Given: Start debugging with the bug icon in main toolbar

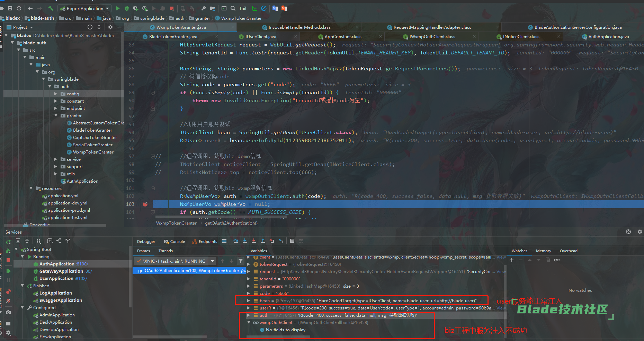Looking at the screenshot, I should click(x=127, y=8).
